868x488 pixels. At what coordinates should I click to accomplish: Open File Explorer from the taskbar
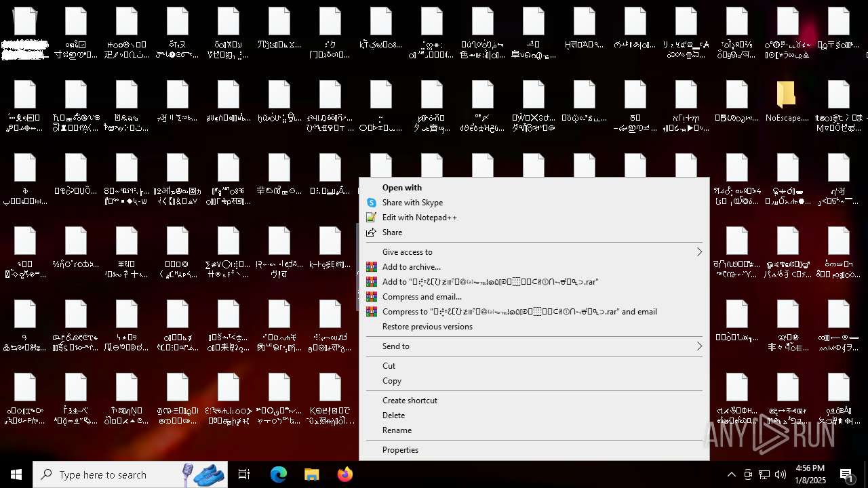coord(312,474)
